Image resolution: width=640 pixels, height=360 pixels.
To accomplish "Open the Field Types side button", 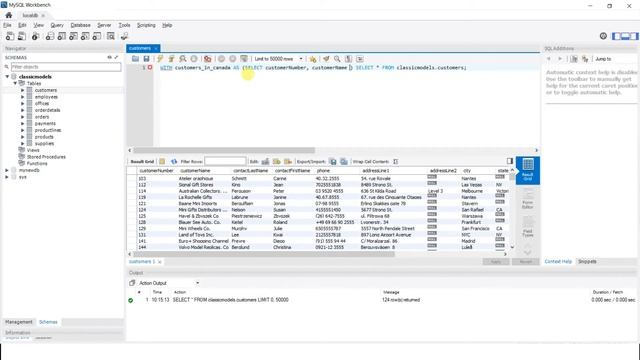I will coord(527,227).
